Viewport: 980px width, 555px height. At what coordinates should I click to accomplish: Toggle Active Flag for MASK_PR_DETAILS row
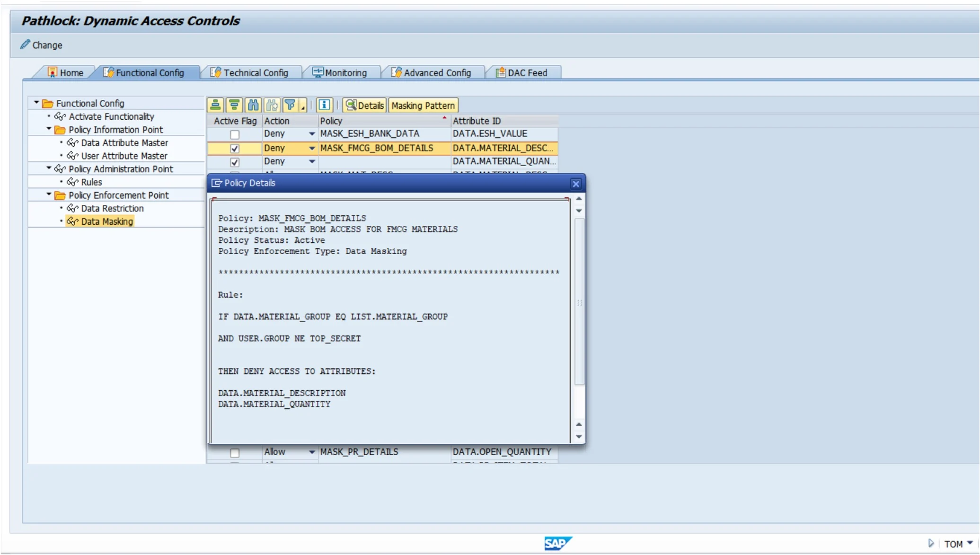pyautogui.click(x=235, y=453)
